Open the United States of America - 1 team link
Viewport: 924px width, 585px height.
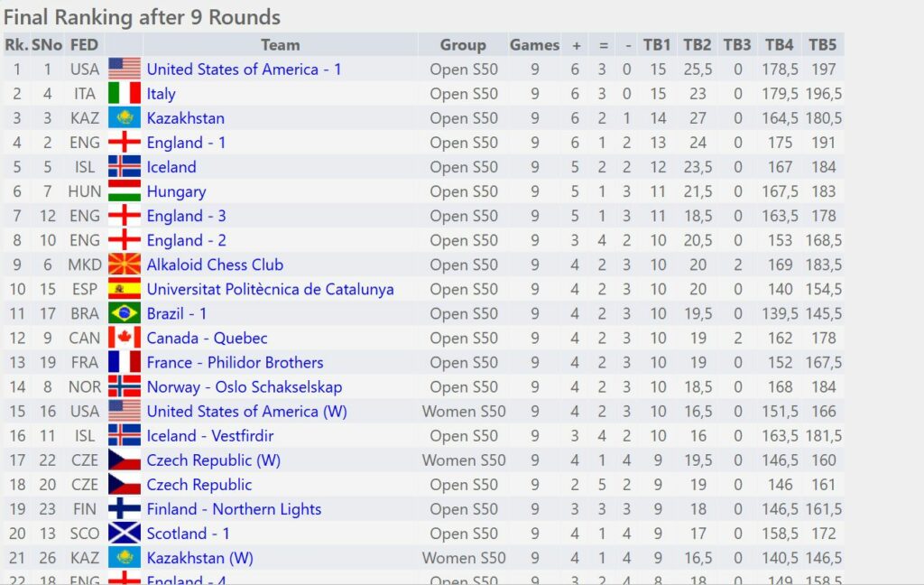click(244, 70)
